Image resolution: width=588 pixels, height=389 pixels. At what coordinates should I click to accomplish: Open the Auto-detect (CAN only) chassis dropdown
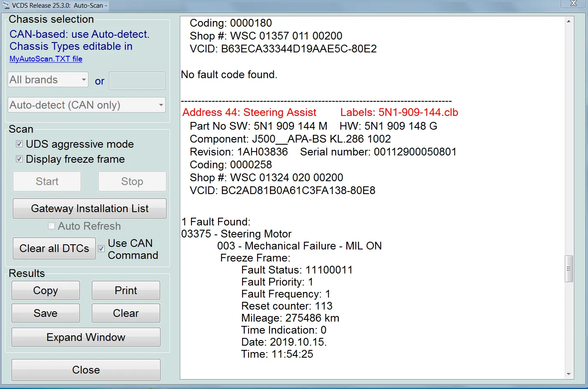(x=87, y=105)
